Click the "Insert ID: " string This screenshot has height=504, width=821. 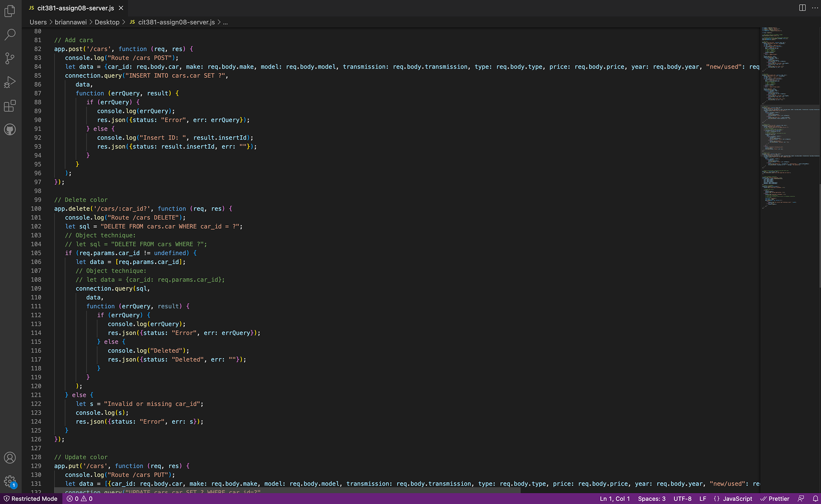163,138
